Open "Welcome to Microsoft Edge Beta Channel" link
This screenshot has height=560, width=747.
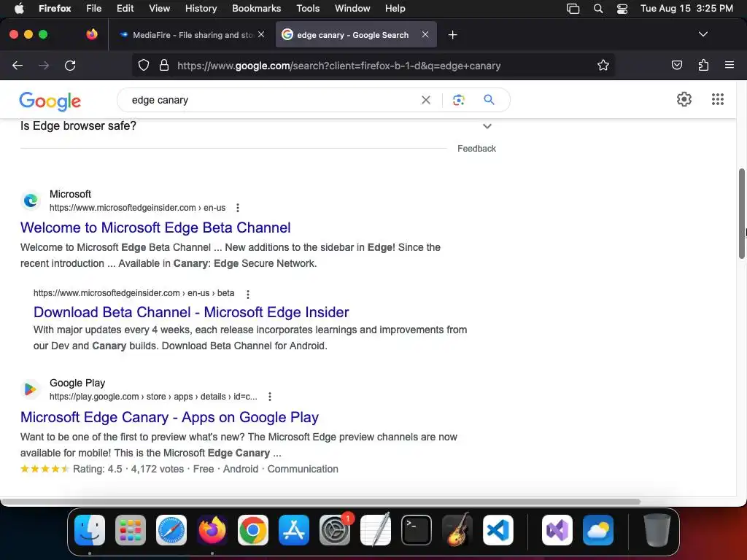coord(155,227)
